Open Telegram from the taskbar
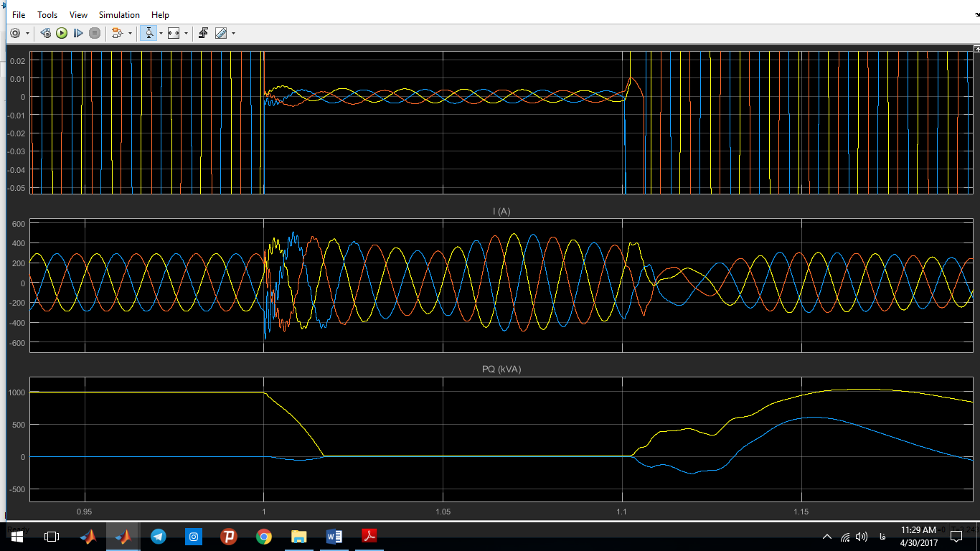Screen dimensions: 980x551 [x=159, y=536]
